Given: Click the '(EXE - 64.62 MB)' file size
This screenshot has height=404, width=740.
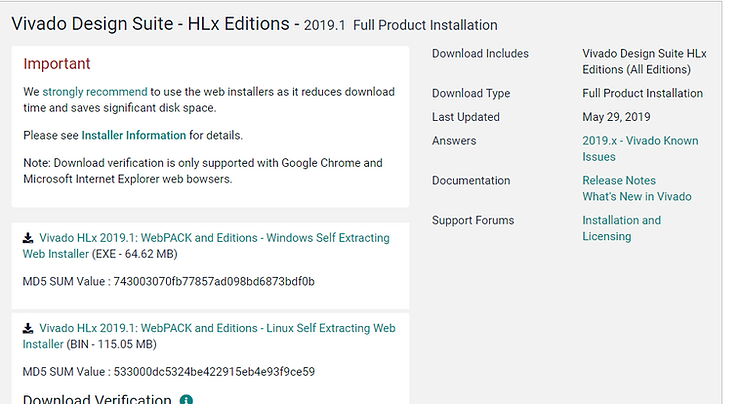Looking at the screenshot, I should pos(135,254).
